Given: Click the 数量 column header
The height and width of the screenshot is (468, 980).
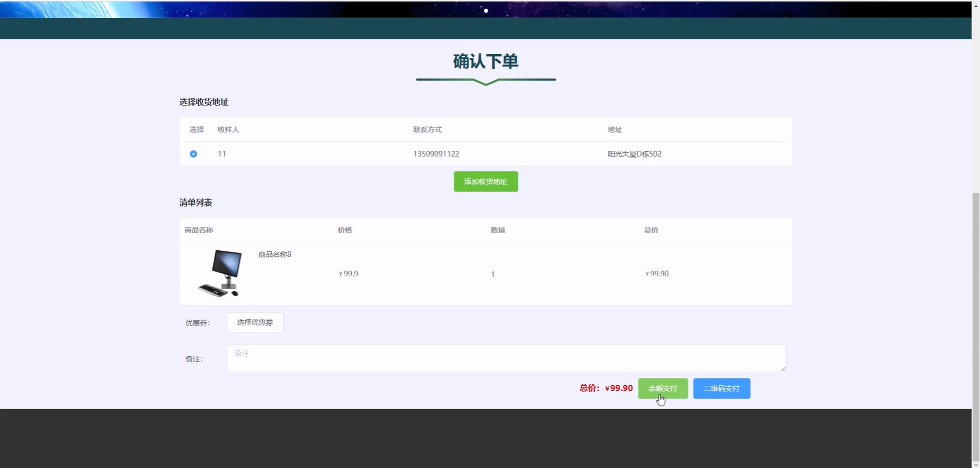Looking at the screenshot, I should [x=498, y=230].
